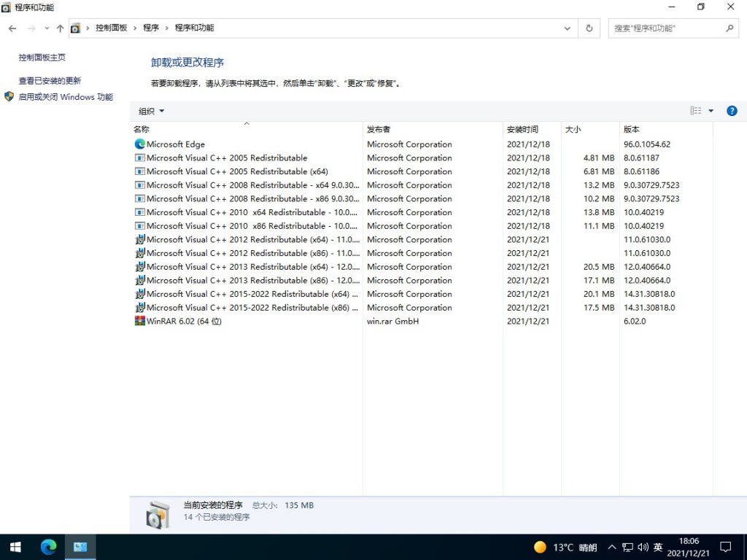Viewport: 747px width, 560px height.
Task: Select the Microsoft Edge entry icon in the list
Action: [x=139, y=144]
